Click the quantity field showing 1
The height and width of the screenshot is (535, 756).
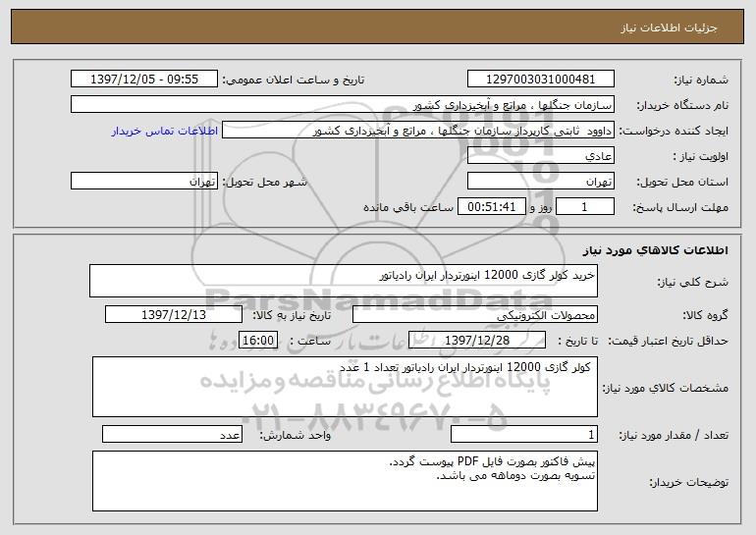click(x=524, y=434)
